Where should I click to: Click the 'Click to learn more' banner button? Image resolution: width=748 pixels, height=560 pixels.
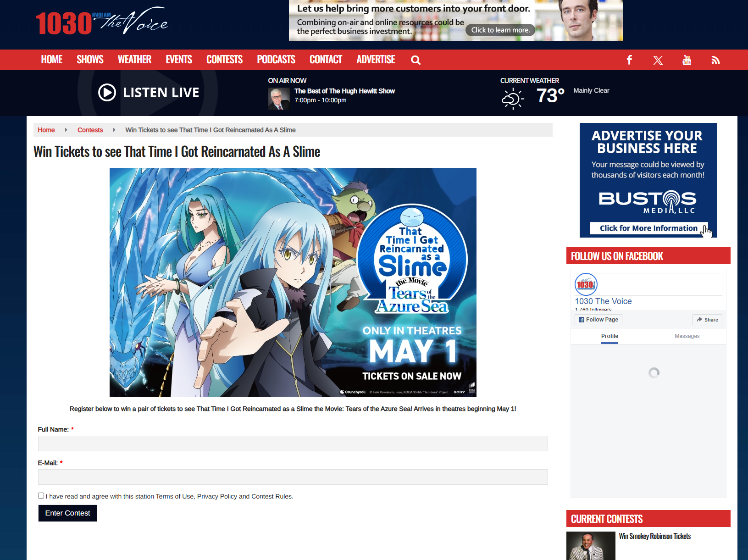(500, 30)
